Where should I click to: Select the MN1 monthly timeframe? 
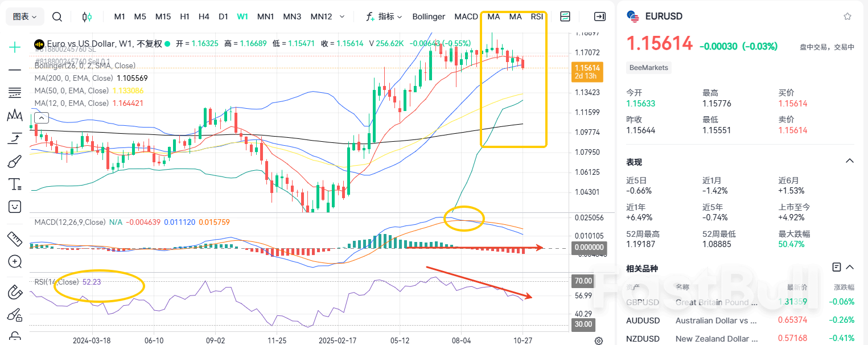click(265, 17)
